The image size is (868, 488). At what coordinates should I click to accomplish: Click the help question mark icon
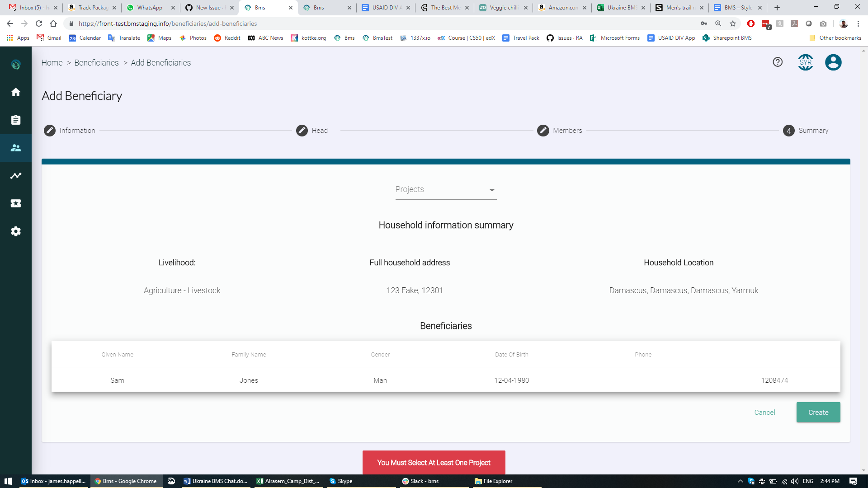point(778,62)
